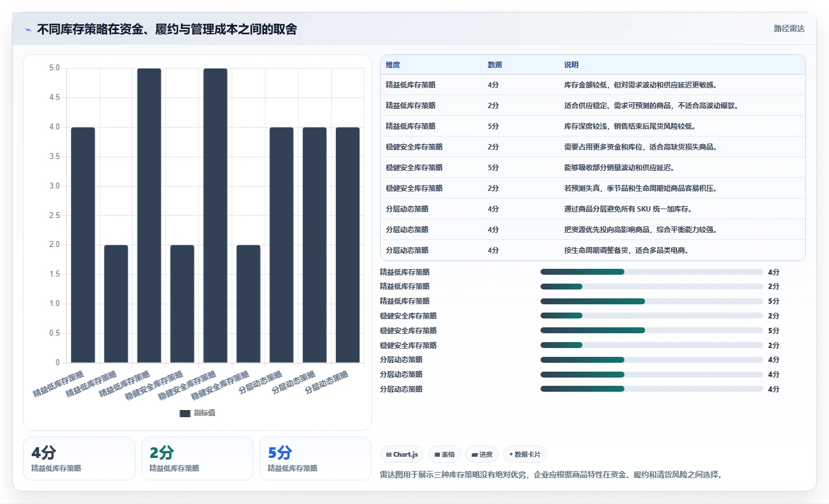
Task: Click the 稳健安全库存策略 5分 progress bar
Action: (x=652, y=330)
